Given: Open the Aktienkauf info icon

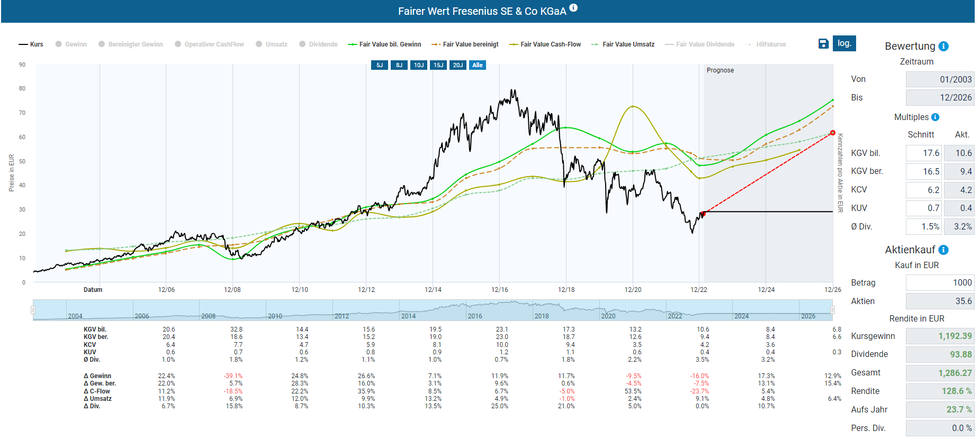Looking at the screenshot, I should click(x=943, y=250).
